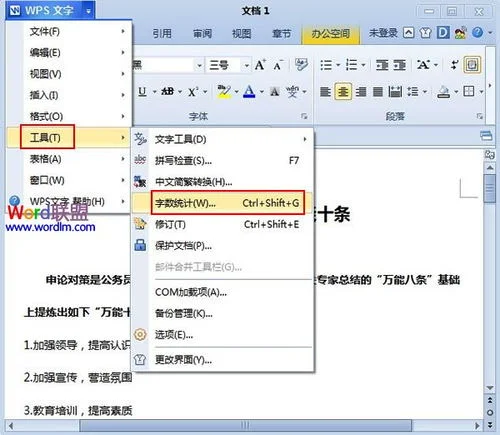Click the 未登录 login button
Viewport: 500px width, 435px height.
(x=383, y=33)
